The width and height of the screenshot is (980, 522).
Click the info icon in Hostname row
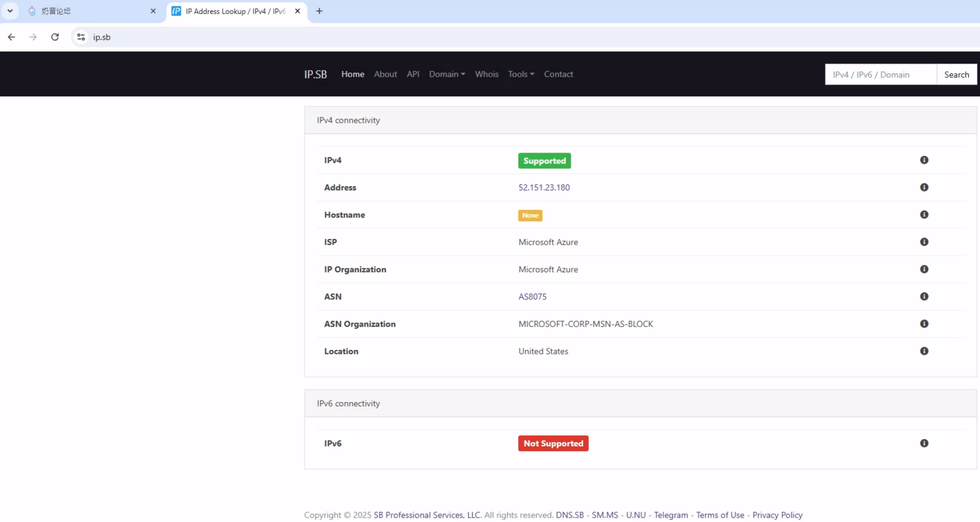pos(924,215)
